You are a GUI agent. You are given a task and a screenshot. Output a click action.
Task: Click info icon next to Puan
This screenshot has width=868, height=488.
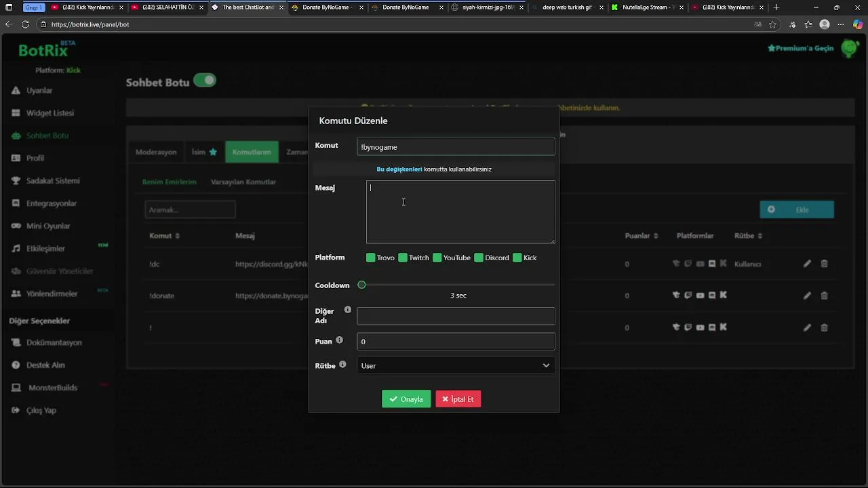(339, 340)
